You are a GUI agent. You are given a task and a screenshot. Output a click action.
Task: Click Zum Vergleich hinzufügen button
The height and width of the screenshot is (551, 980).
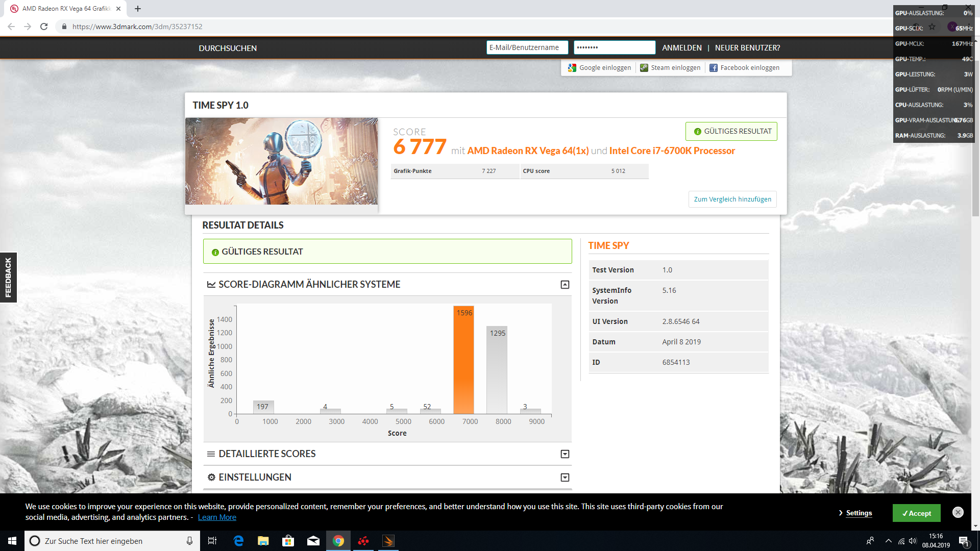pyautogui.click(x=732, y=199)
